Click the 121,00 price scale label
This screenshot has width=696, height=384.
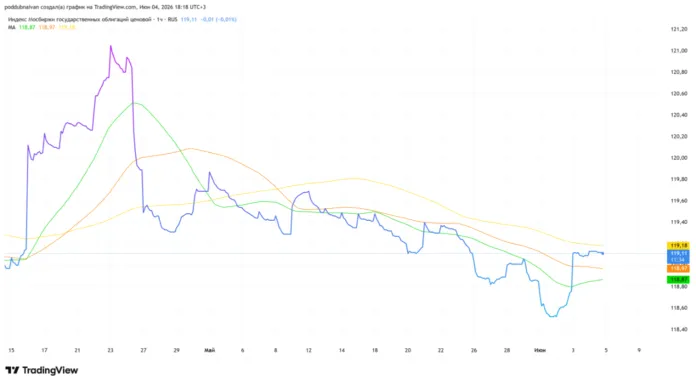coord(679,51)
